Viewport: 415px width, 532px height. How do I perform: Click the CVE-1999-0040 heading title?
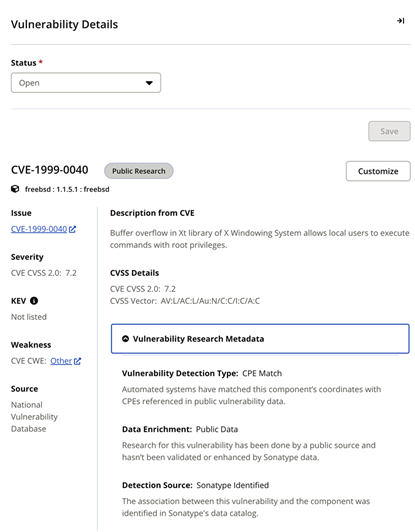[50, 170]
